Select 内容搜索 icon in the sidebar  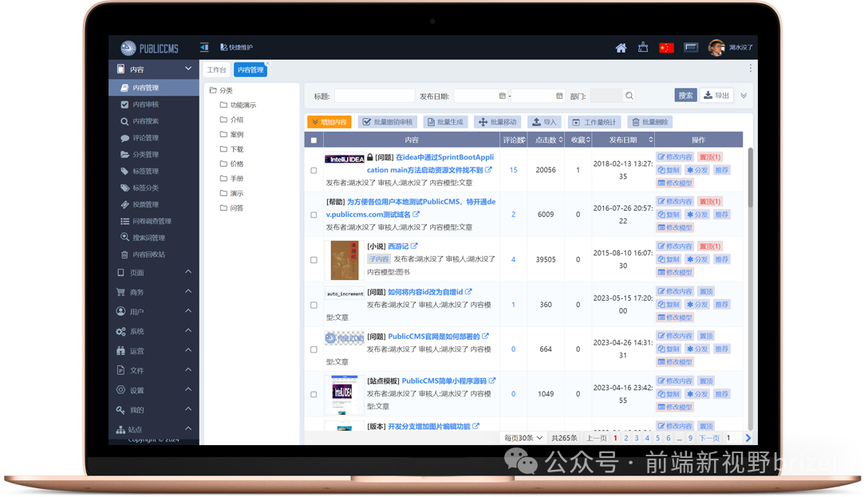(124, 120)
